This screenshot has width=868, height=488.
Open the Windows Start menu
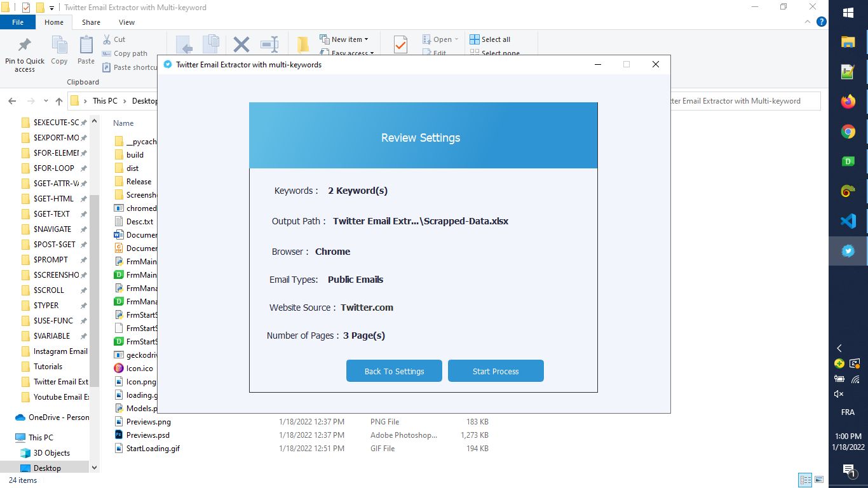[848, 13]
